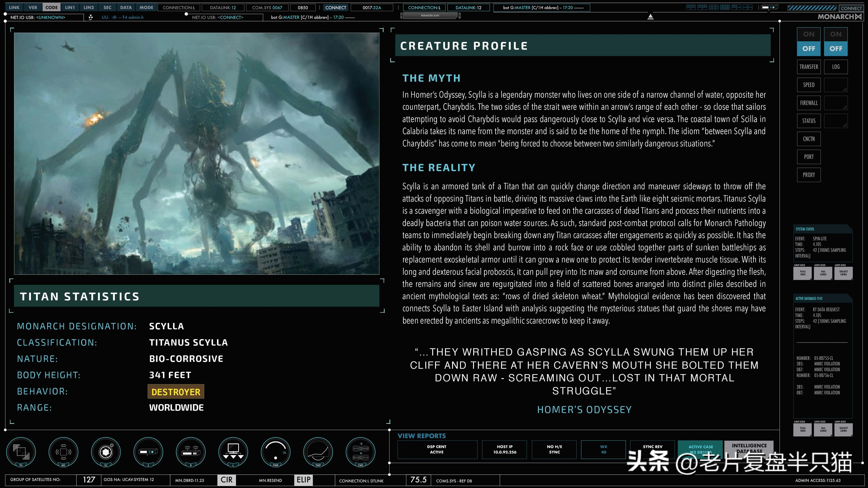Switch to the CODE tab
The image size is (868, 488).
click(x=51, y=7)
